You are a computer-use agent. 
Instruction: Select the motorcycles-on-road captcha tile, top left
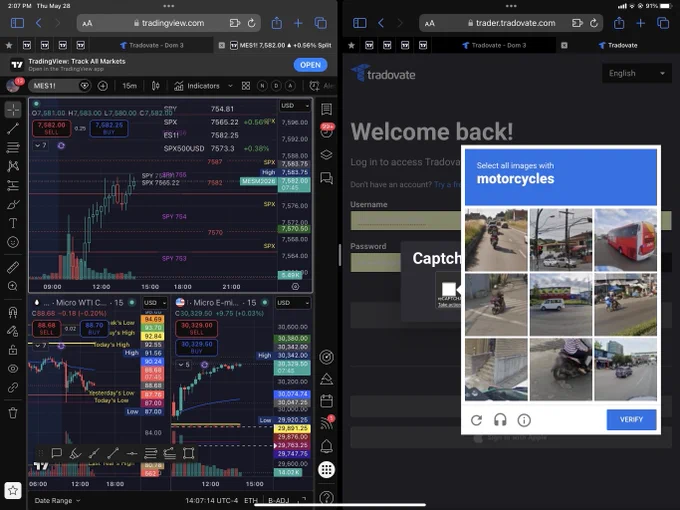496,239
